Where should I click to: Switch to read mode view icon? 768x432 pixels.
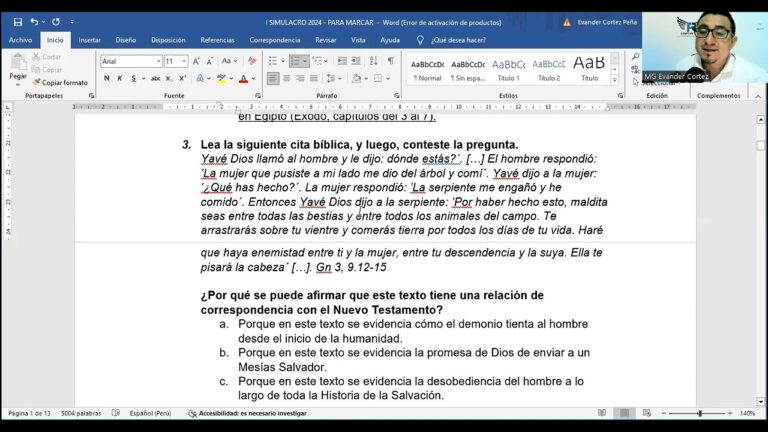(x=601, y=413)
